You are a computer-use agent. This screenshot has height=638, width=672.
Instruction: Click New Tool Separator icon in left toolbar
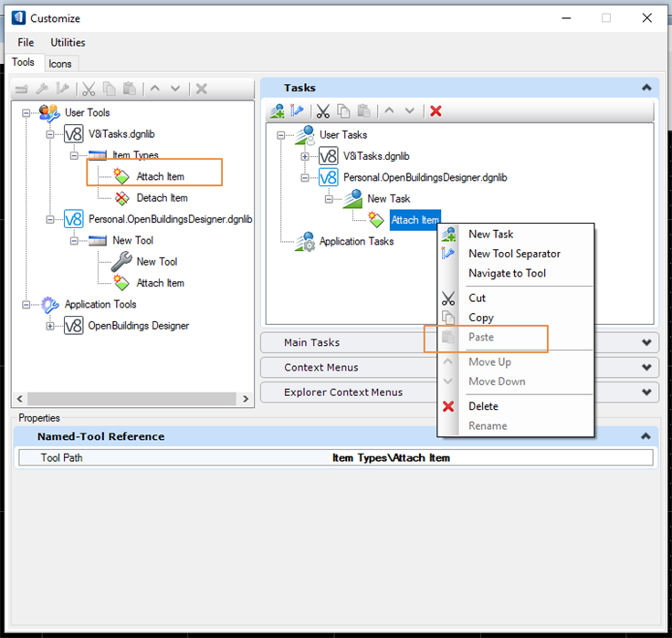[63, 89]
